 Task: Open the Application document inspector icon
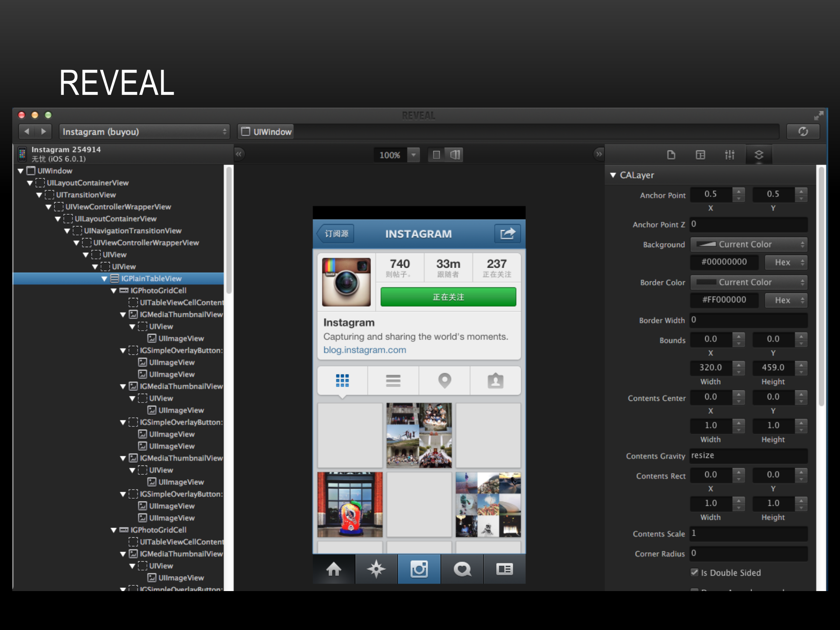[x=671, y=154]
